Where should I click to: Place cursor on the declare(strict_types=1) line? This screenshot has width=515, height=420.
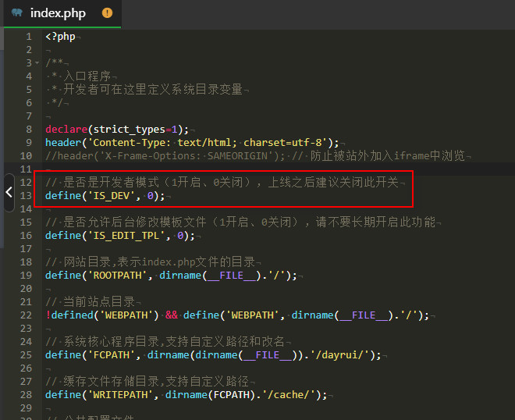pyautogui.click(x=117, y=129)
